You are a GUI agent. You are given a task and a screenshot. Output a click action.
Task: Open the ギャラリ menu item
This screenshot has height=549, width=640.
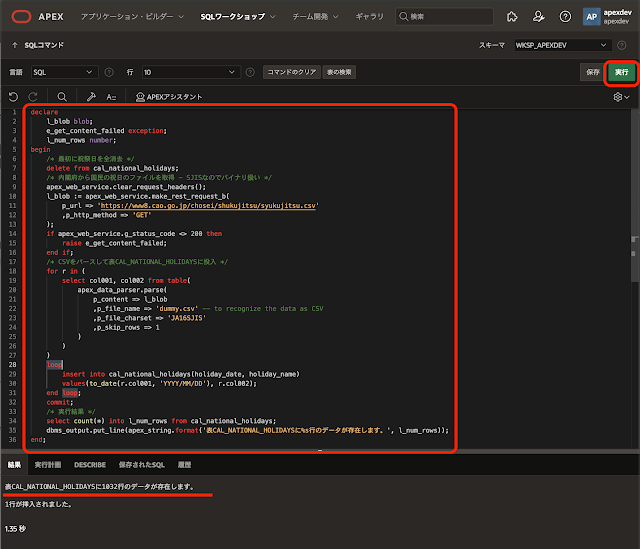(x=369, y=17)
